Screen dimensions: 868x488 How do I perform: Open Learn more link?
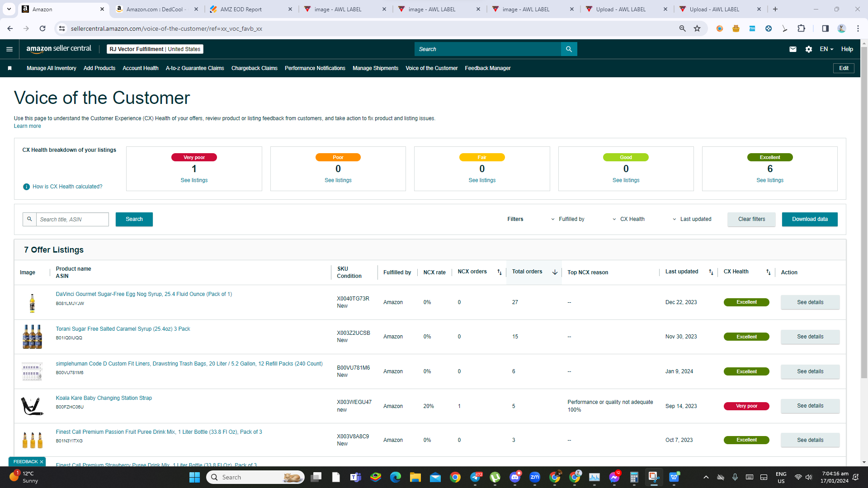(x=27, y=126)
